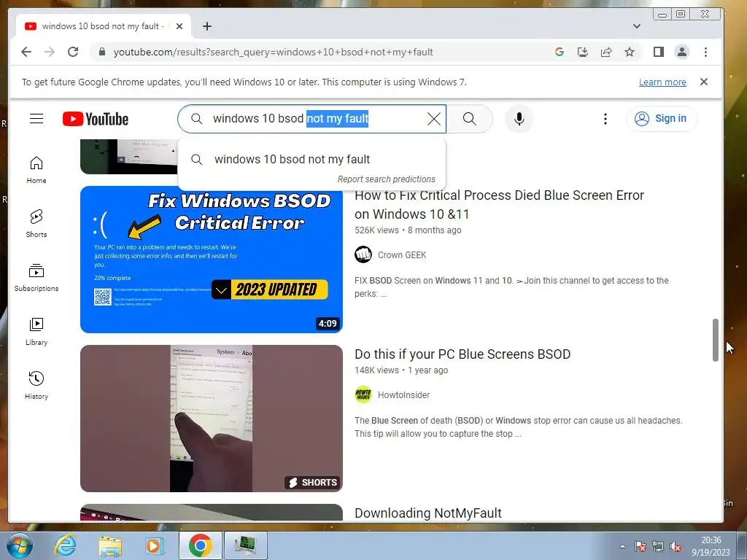Image resolution: width=747 pixels, height=560 pixels.
Task: Open the Chrome side panel icon
Action: coord(659,52)
